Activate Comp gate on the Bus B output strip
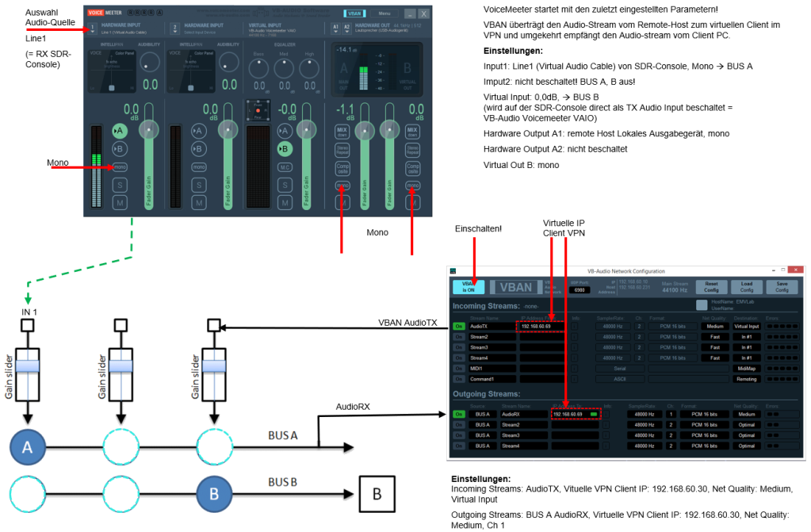The width and height of the screenshot is (811, 532). [411, 168]
